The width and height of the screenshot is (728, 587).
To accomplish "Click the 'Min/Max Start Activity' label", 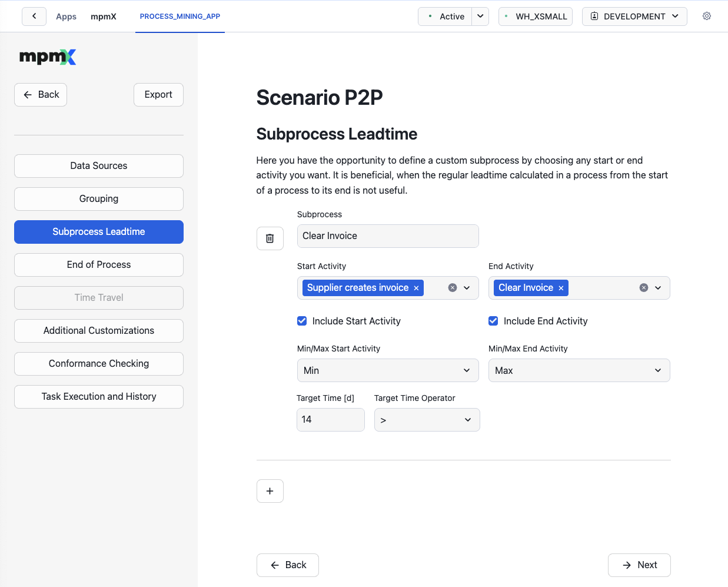I will coord(338,349).
